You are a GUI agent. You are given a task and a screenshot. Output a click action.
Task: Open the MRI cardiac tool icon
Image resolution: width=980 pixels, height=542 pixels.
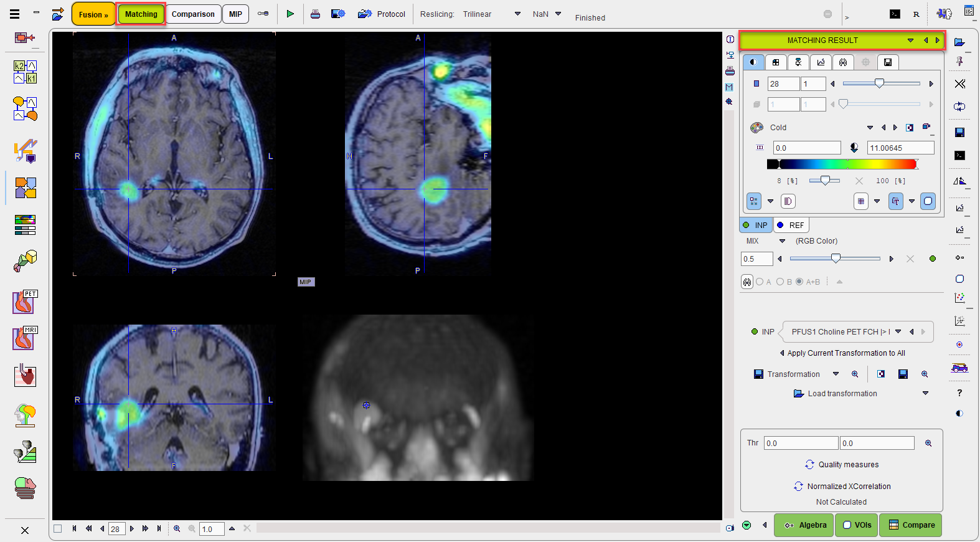(25, 338)
